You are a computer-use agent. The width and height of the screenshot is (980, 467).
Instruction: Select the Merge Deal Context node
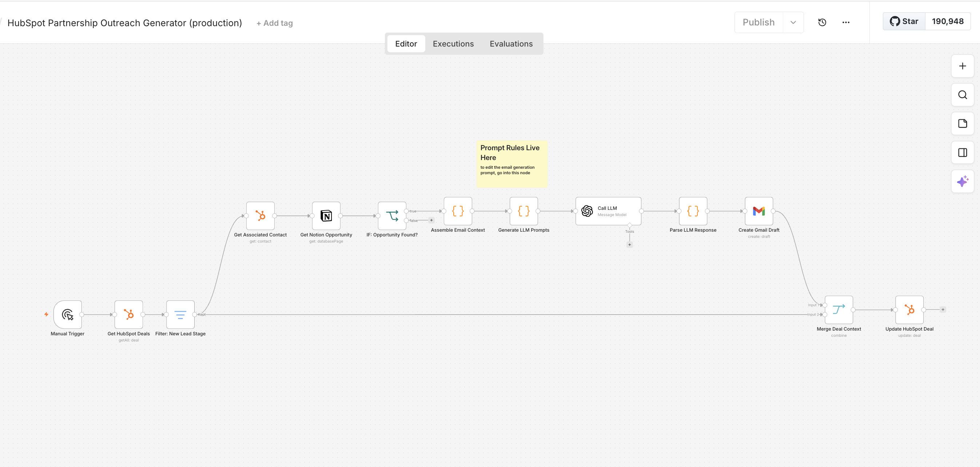coord(838,310)
